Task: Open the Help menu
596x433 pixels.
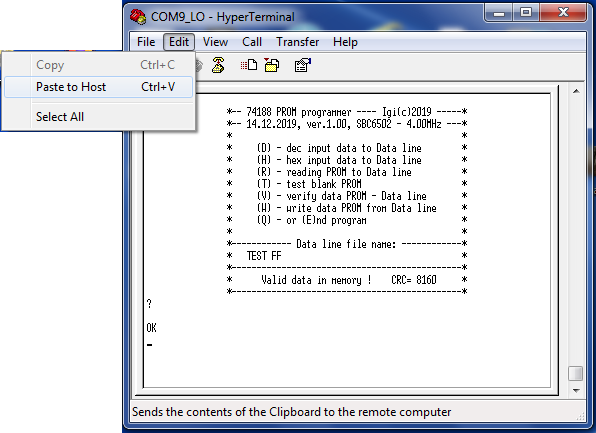Action: [x=345, y=42]
